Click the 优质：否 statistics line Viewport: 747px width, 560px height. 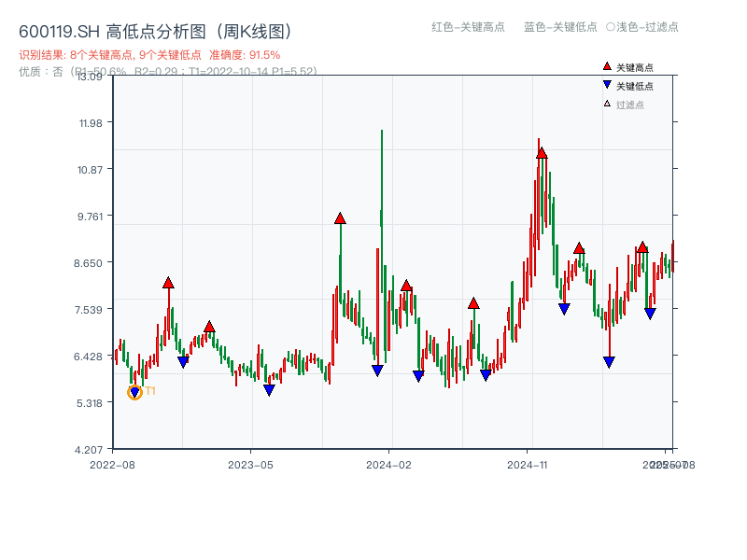(x=42, y=73)
